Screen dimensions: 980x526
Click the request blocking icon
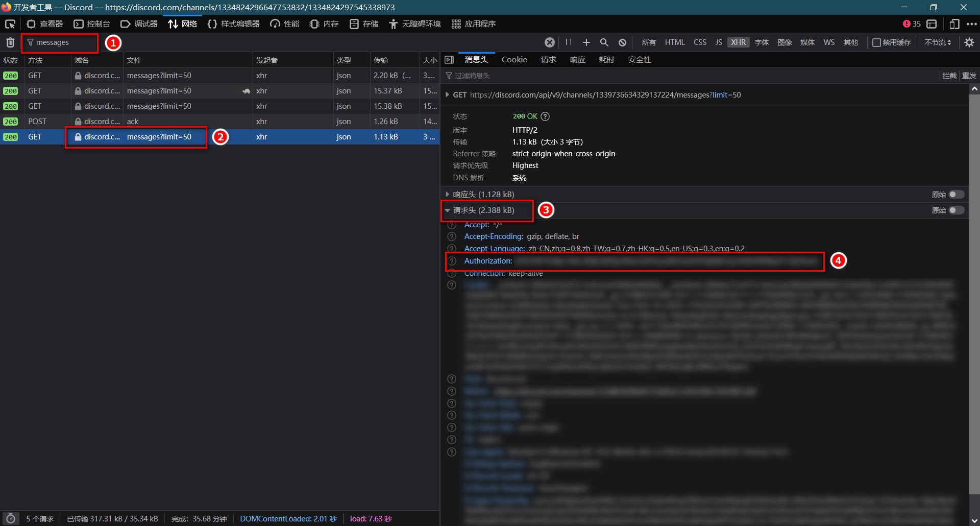pyautogui.click(x=622, y=42)
